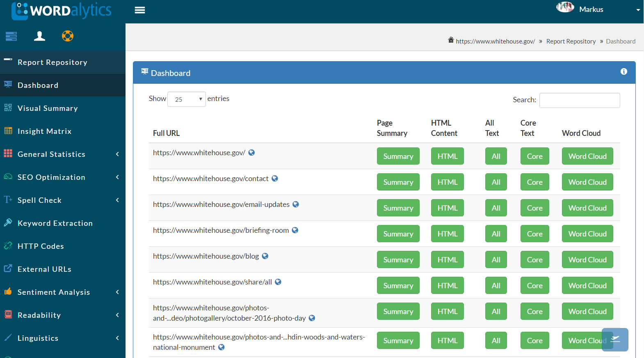644x358 pixels.
Task: Click the https://www.whitehouse.gov/briefing-room URL text
Action: (221, 230)
